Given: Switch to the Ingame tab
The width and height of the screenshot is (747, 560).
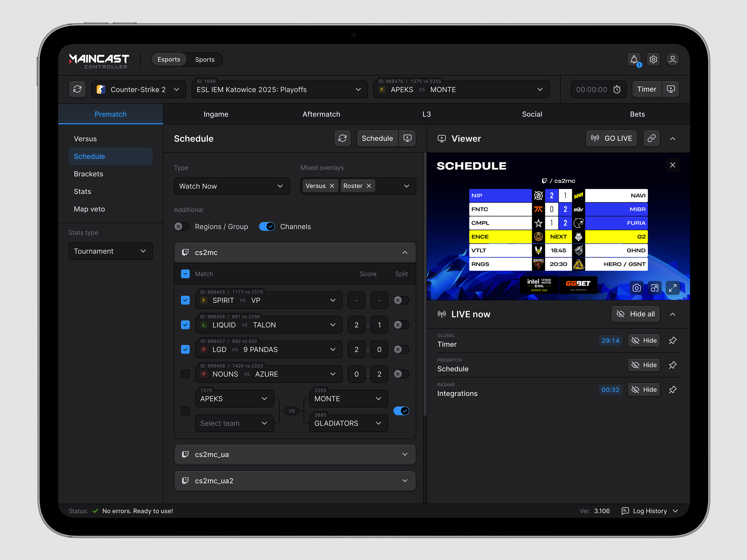Looking at the screenshot, I should pyautogui.click(x=216, y=114).
